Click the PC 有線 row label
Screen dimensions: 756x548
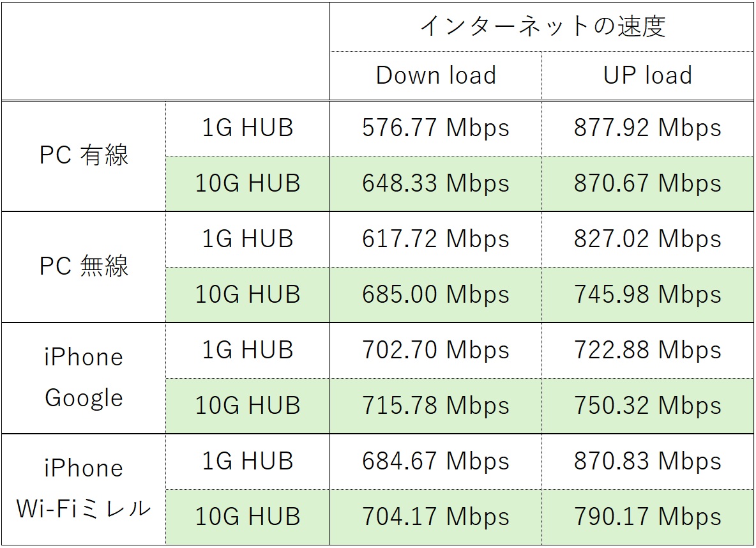[84, 156]
